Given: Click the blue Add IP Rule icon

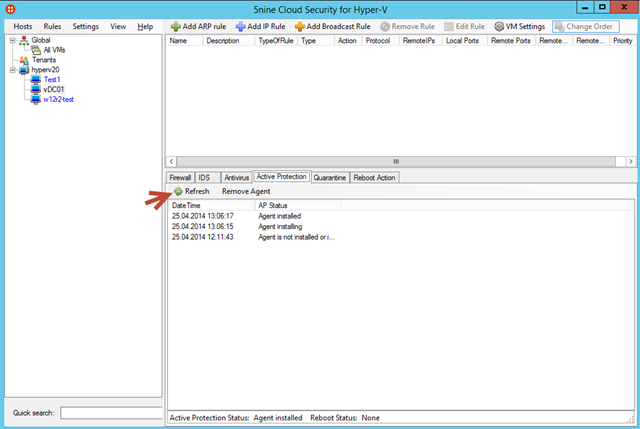Looking at the screenshot, I should 240,27.
